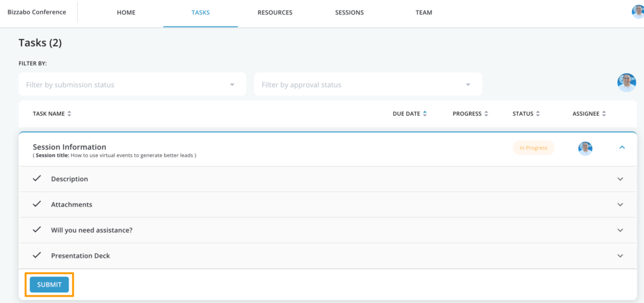Expand the Attachments section
This screenshot has height=303, width=644.
pyautogui.click(x=620, y=204)
